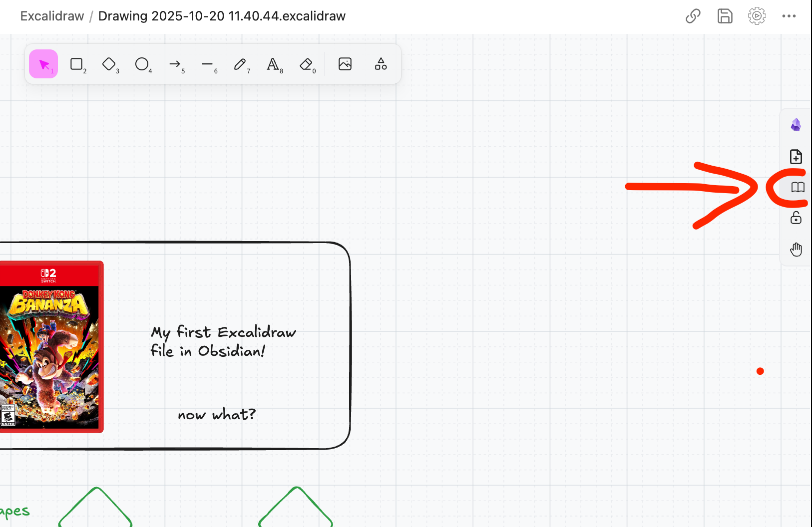Open the three-dot more options menu
This screenshot has height=527, width=812.
789,16
